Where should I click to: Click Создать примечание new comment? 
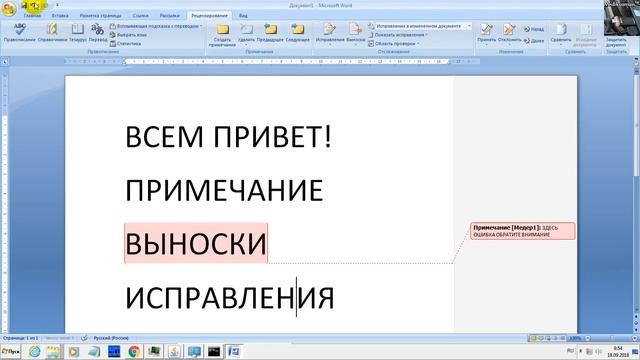coord(222,35)
